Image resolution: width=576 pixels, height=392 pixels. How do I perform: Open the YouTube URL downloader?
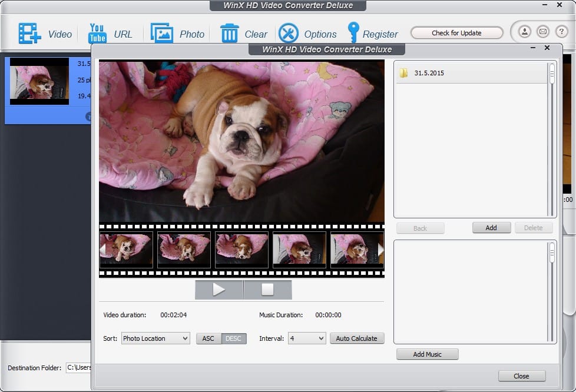(x=97, y=34)
